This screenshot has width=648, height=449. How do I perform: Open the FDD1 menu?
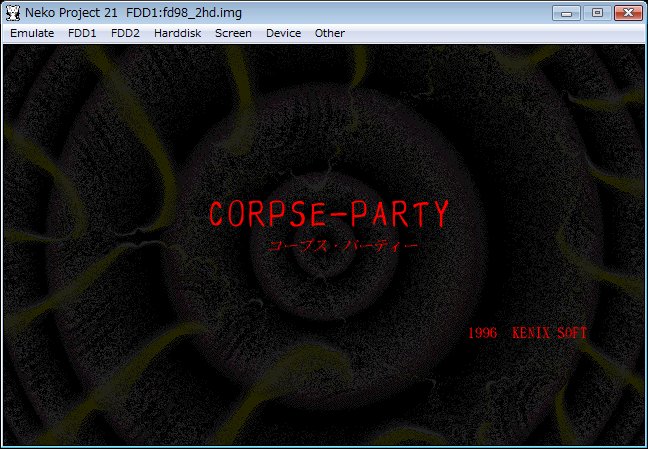[x=82, y=33]
